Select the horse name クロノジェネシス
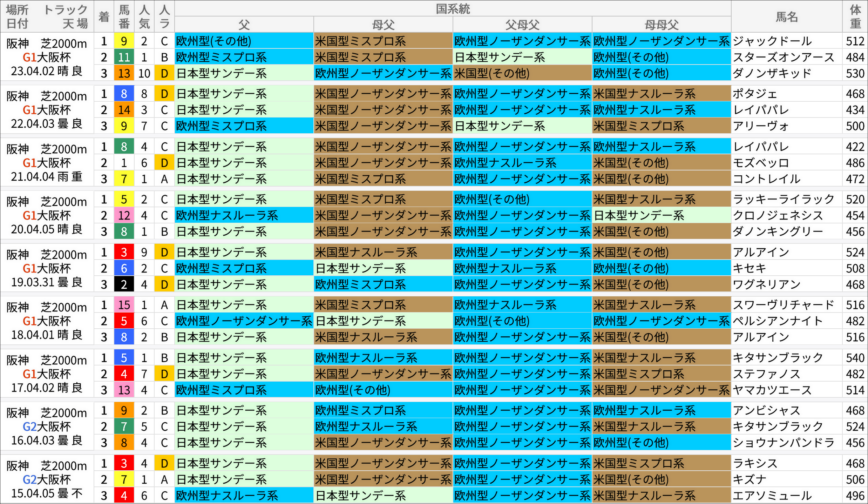The height and width of the screenshot is (504, 868). (x=778, y=216)
